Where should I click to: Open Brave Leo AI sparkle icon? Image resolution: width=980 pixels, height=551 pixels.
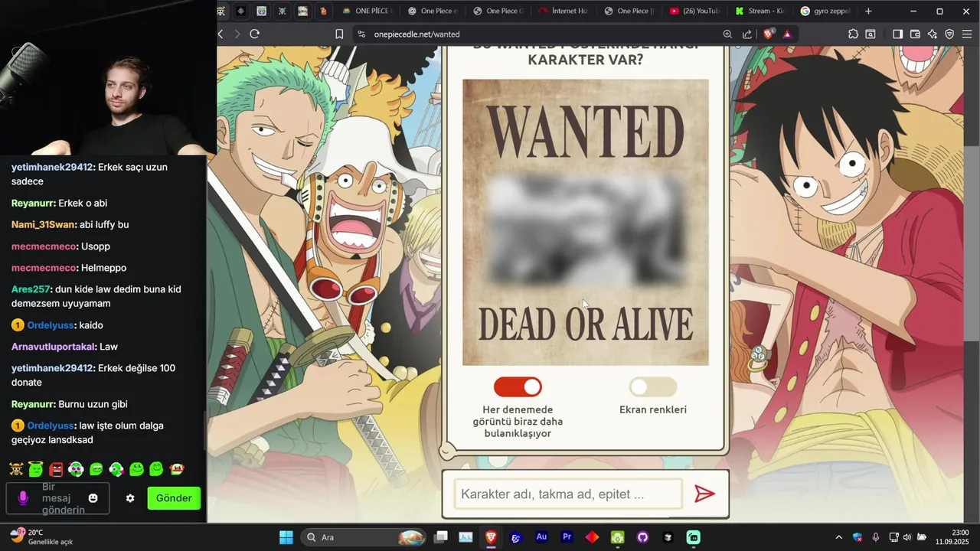[x=933, y=34]
